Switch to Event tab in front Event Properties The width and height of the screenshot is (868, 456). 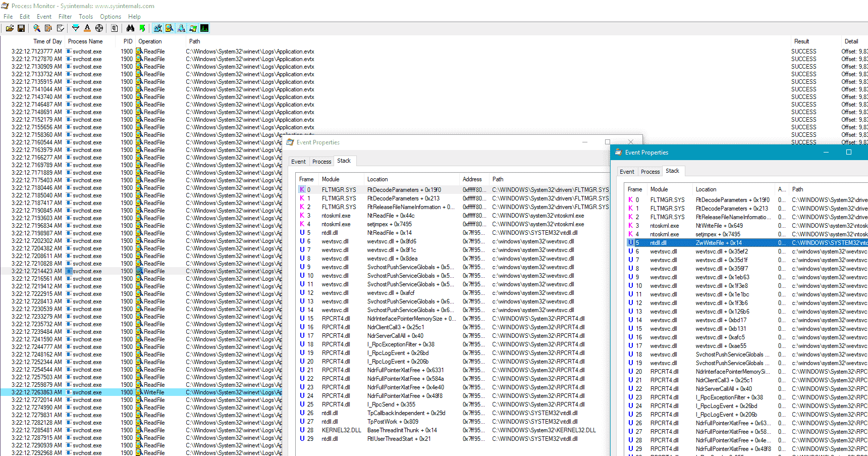tap(627, 172)
